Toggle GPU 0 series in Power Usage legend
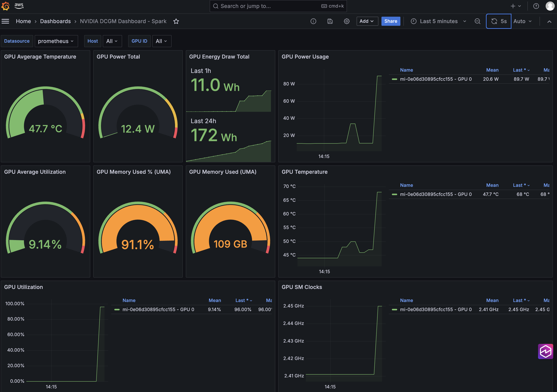 pos(435,79)
